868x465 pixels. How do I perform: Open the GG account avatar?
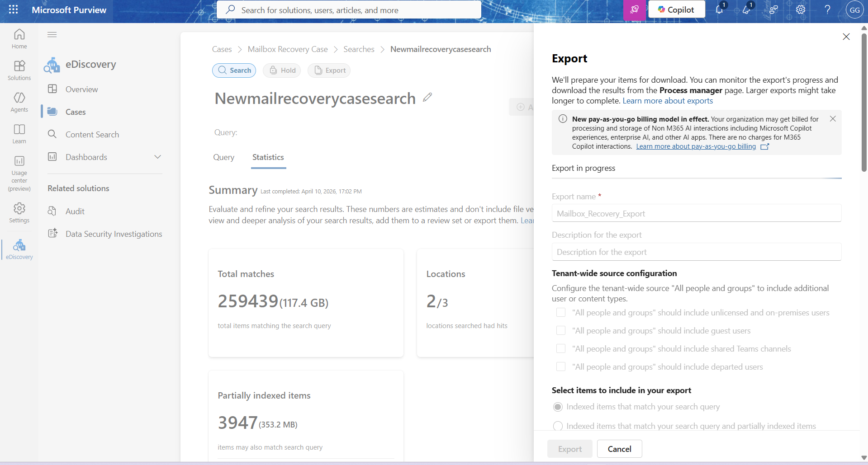(x=854, y=9)
